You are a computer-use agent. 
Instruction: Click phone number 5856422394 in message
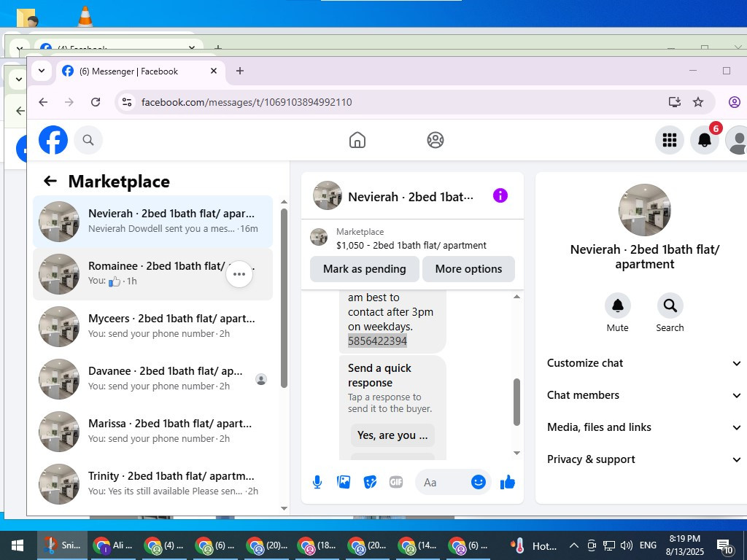(x=377, y=341)
